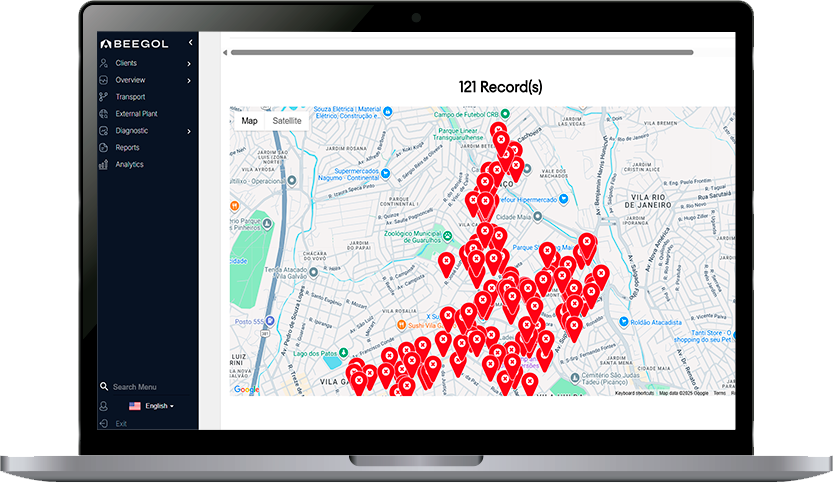Open the Analytics menu item
The image size is (833, 483).
tap(129, 164)
